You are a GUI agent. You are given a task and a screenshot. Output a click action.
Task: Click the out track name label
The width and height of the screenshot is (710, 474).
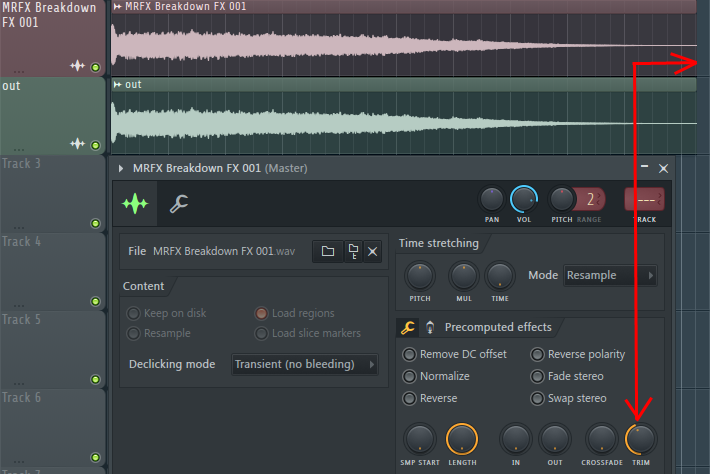pos(11,86)
